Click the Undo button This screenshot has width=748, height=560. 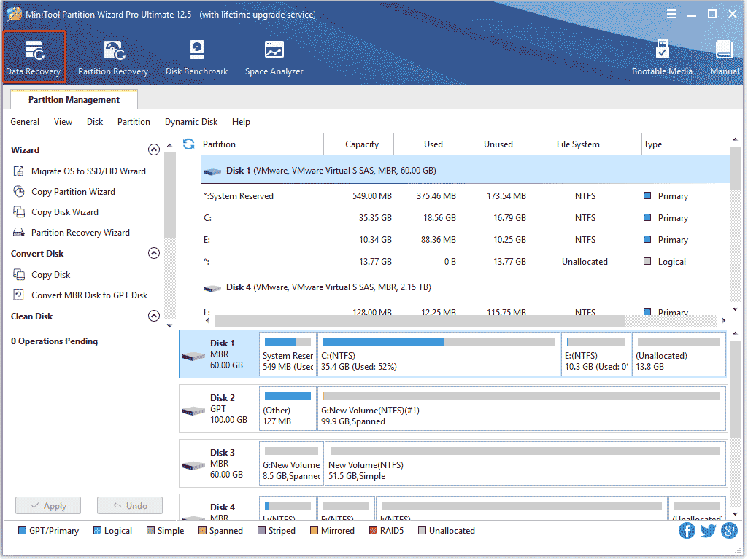tap(129, 505)
